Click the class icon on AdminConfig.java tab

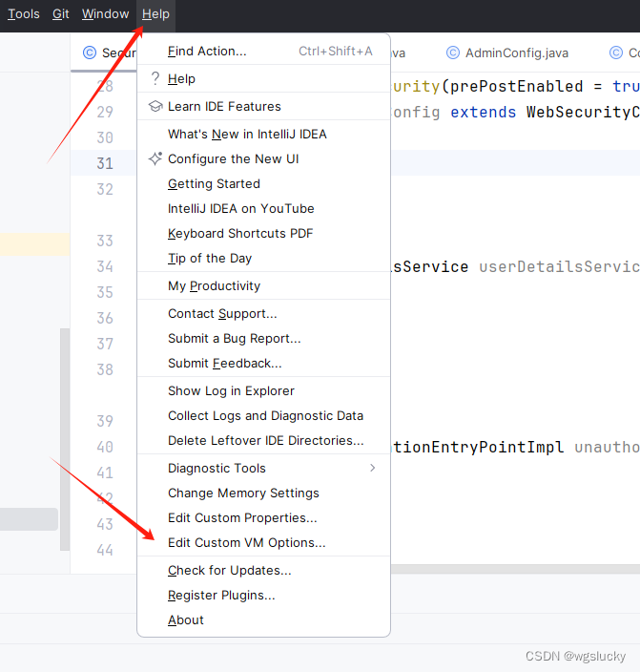tap(453, 52)
